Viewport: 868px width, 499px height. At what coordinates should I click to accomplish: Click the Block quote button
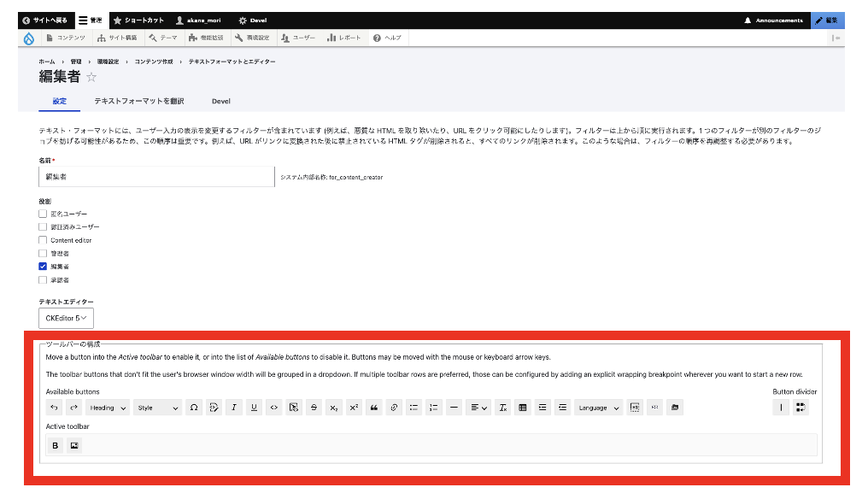[373, 408]
